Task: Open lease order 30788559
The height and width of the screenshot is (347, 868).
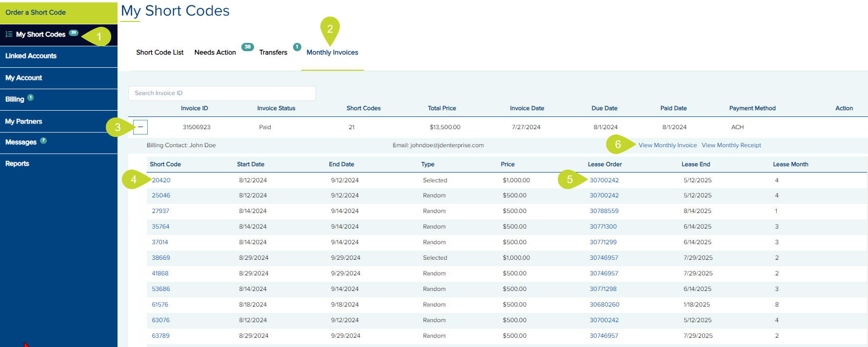Action: click(604, 211)
